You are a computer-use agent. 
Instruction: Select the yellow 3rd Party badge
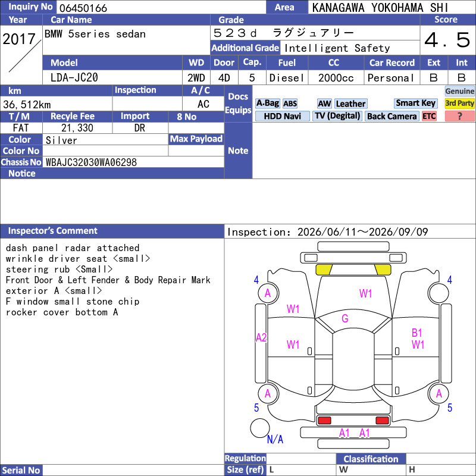click(459, 103)
